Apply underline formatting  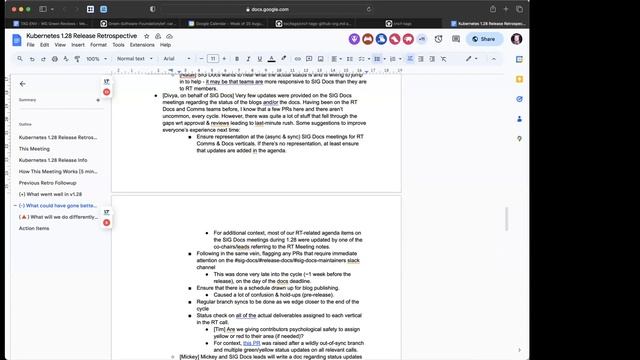click(x=260, y=59)
